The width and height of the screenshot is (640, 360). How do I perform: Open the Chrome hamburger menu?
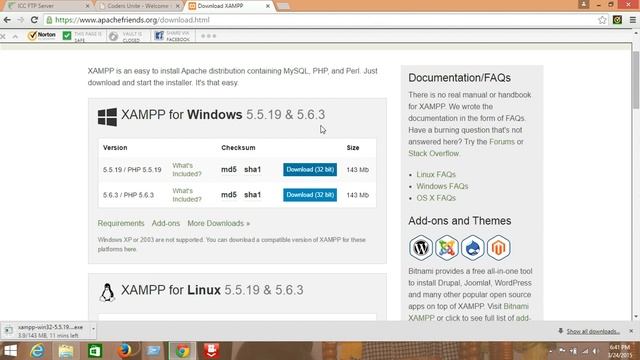pos(632,20)
